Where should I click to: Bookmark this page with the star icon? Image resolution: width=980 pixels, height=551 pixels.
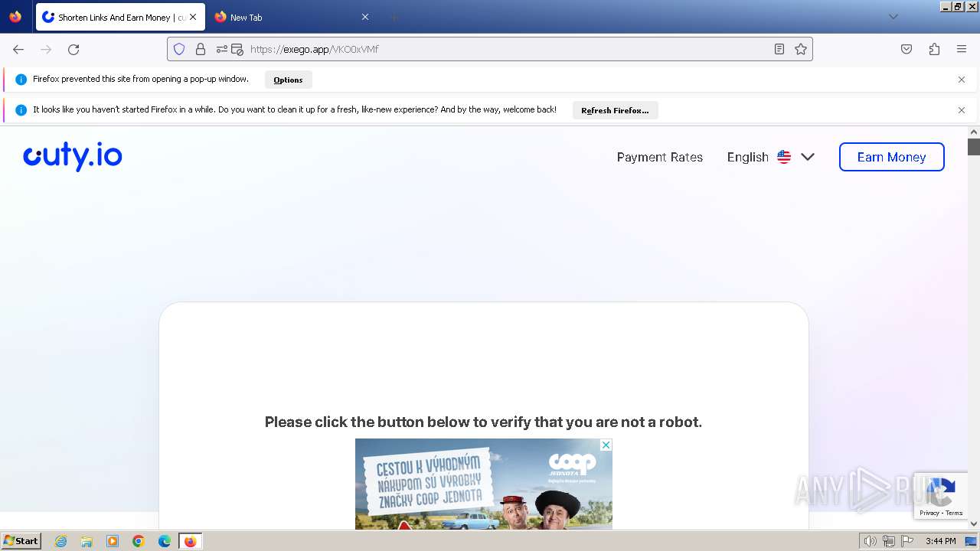point(801,49)
